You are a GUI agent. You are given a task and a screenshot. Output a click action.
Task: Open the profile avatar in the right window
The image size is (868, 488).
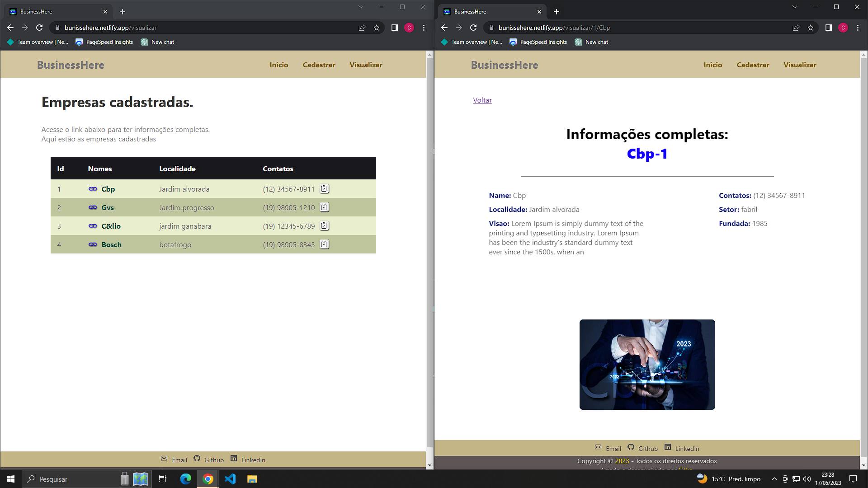pos(843,28)
